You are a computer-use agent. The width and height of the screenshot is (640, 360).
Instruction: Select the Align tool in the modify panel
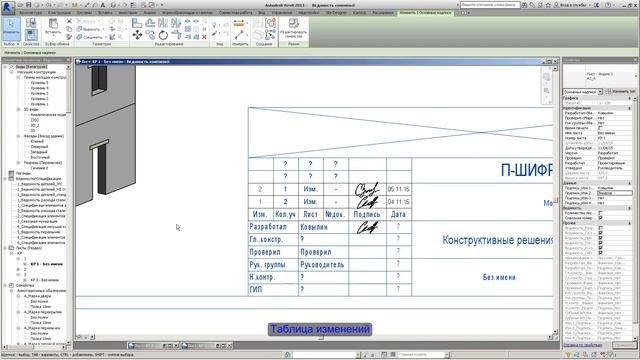pyautogui.click(x=137, y=23)
